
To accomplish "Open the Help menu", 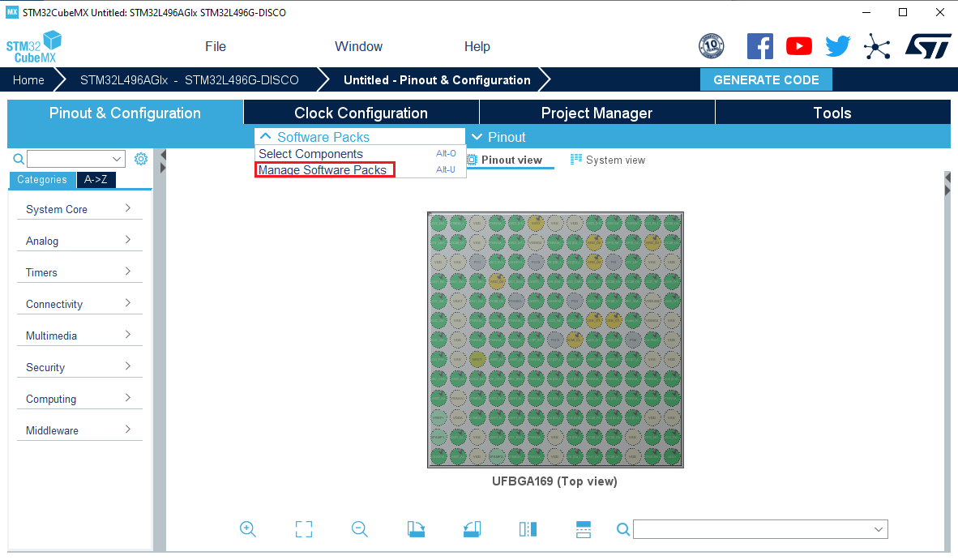I will pyautogui.click(x=477, y=46).
